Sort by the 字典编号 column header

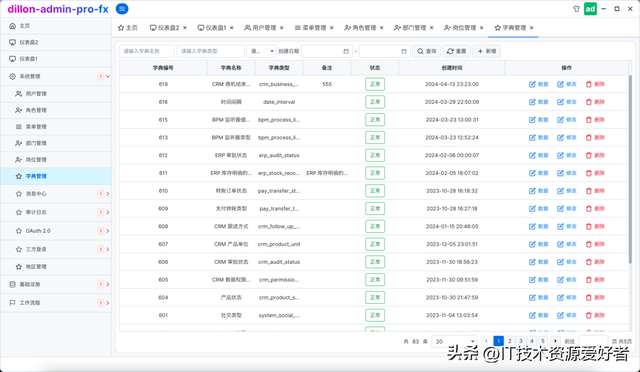pyautogui.click(x=163, y=68)
